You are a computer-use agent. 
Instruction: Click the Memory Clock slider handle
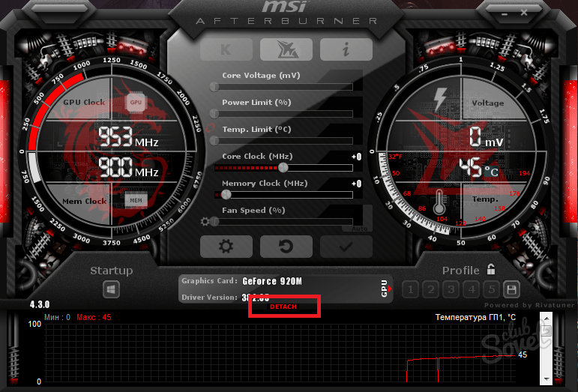(226, 195)
